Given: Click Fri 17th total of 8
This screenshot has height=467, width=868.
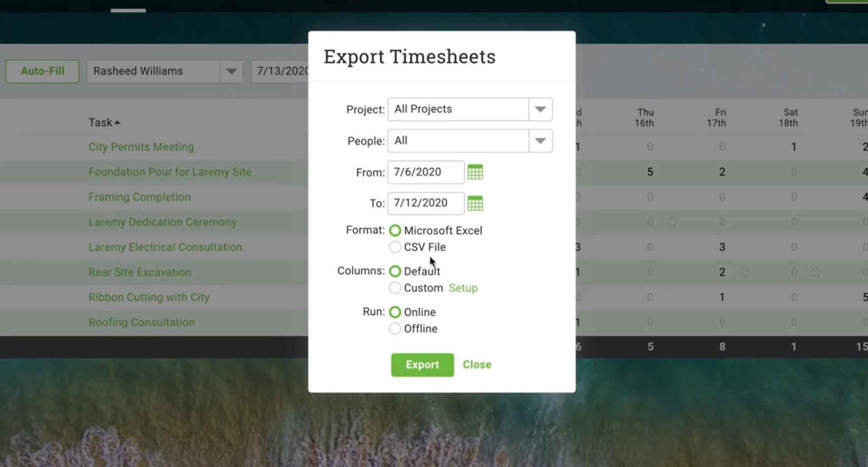Looking at the screenshot, I should click(722, 346).
